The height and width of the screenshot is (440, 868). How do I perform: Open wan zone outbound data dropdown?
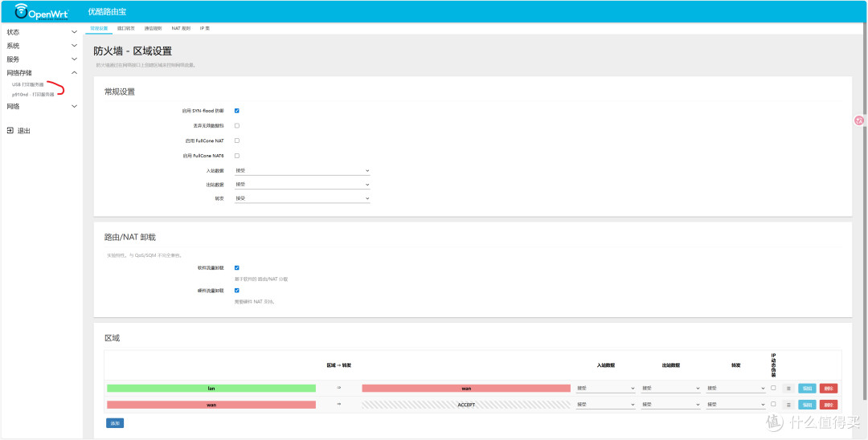point(671,405)
